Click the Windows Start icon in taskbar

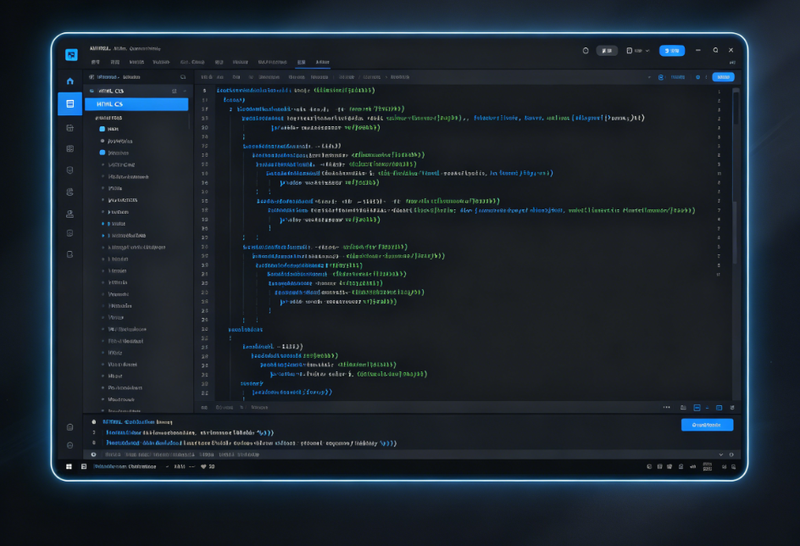(69, 466)
